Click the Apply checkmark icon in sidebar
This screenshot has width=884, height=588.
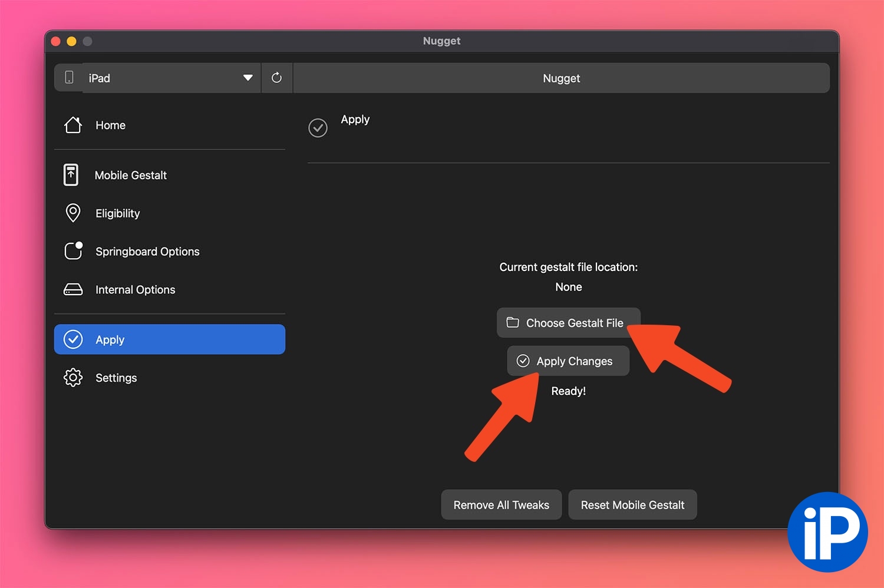pos(73,339)
